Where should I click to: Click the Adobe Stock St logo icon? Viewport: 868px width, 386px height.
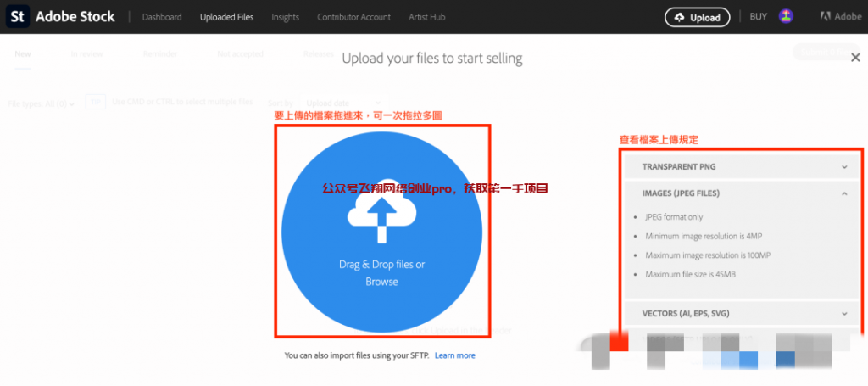[x=18, y=16]
